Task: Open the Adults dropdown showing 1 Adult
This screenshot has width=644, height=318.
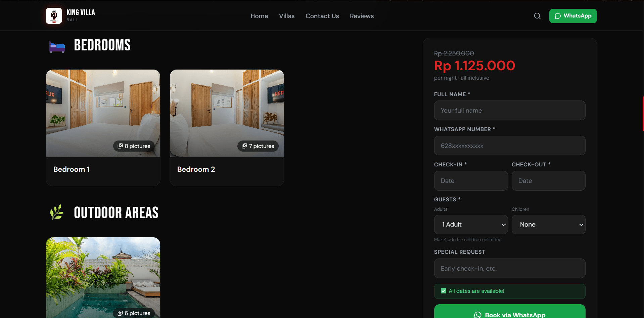Action: pos(471,225)
